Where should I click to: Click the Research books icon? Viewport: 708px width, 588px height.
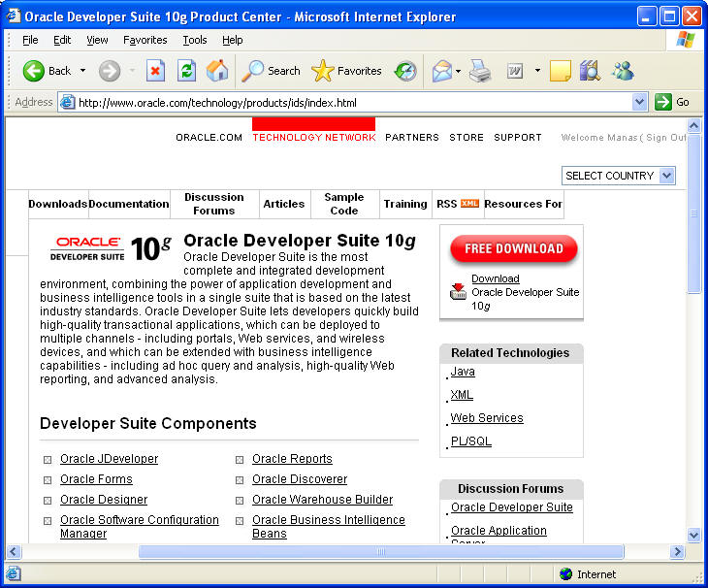590,71
